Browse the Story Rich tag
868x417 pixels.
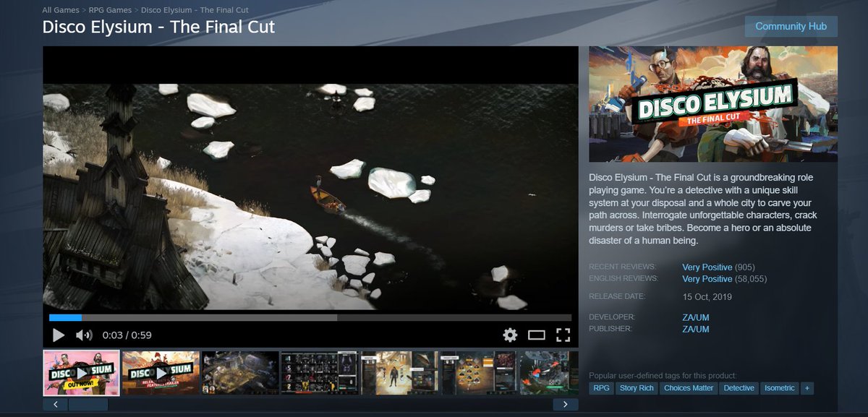point(637,388)
